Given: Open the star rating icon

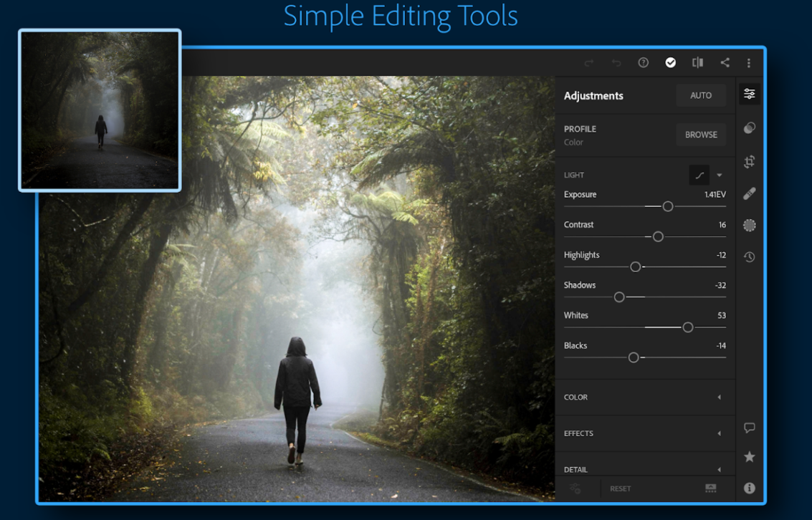Looking at the screenshot, I should click(x=749, y=457).
